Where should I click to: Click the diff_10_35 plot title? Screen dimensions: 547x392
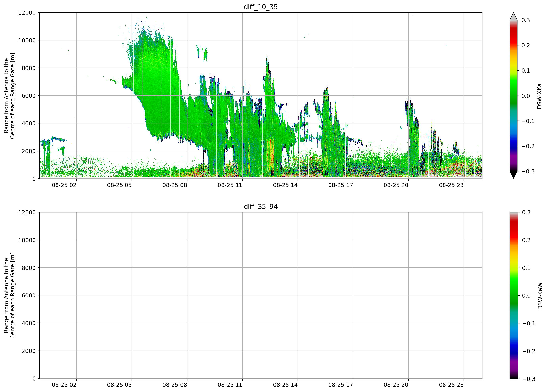point(261,7)
